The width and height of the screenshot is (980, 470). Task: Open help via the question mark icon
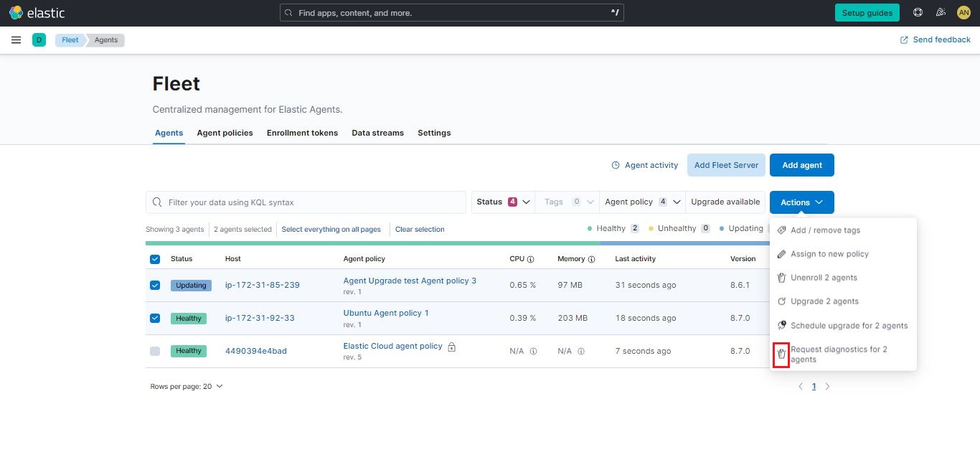(918, 12)
